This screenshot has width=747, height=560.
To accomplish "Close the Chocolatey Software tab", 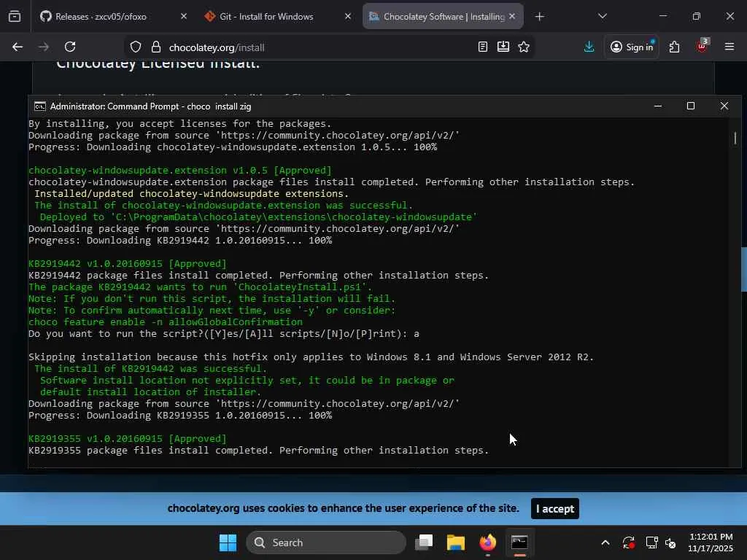I will pyautogui.click(x=512, y=17).
